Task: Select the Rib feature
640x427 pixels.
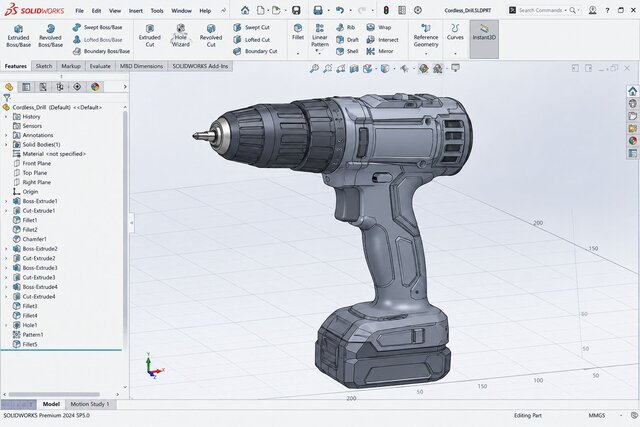Action: click(345, 27)
